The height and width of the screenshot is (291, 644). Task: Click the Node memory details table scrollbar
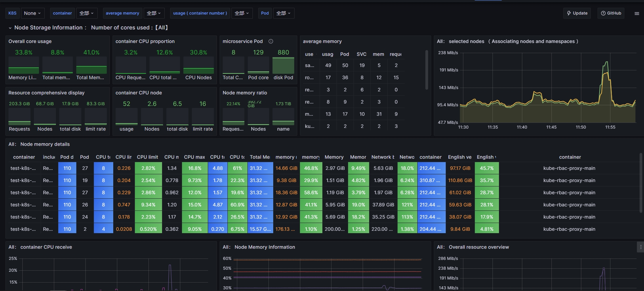pos(641,183)
